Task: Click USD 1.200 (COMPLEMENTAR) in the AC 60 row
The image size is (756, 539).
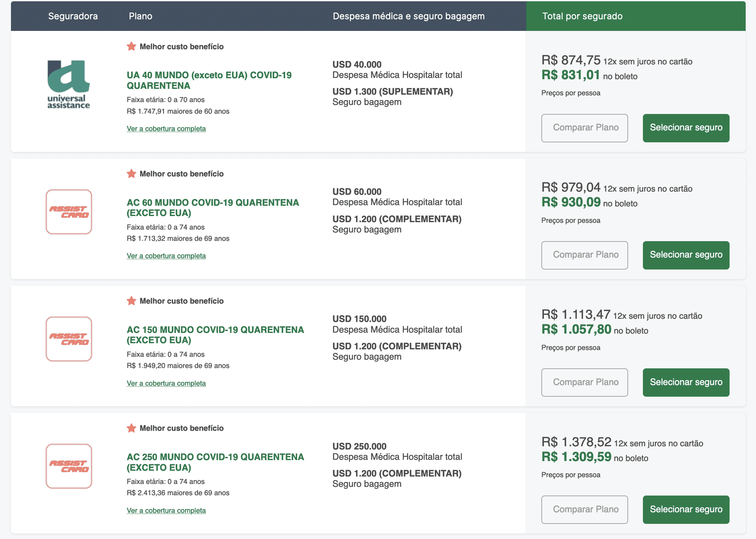Action: click(x=397, y=219)
